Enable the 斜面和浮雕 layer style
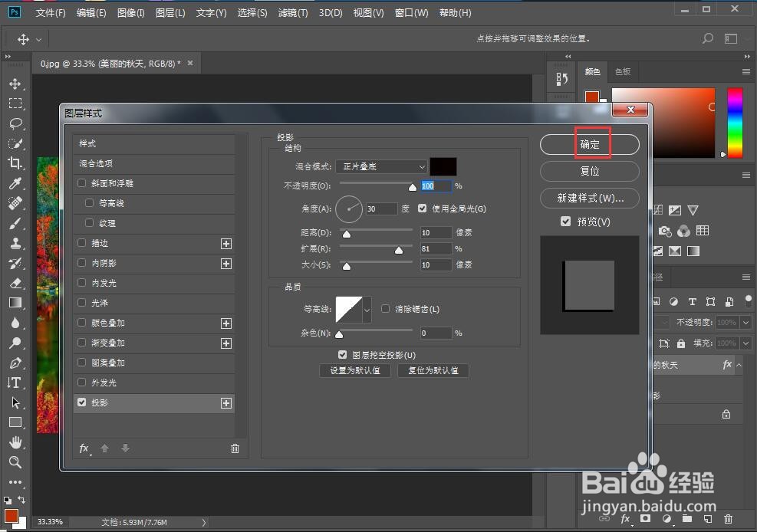757x532 pixels. point(82,183)
